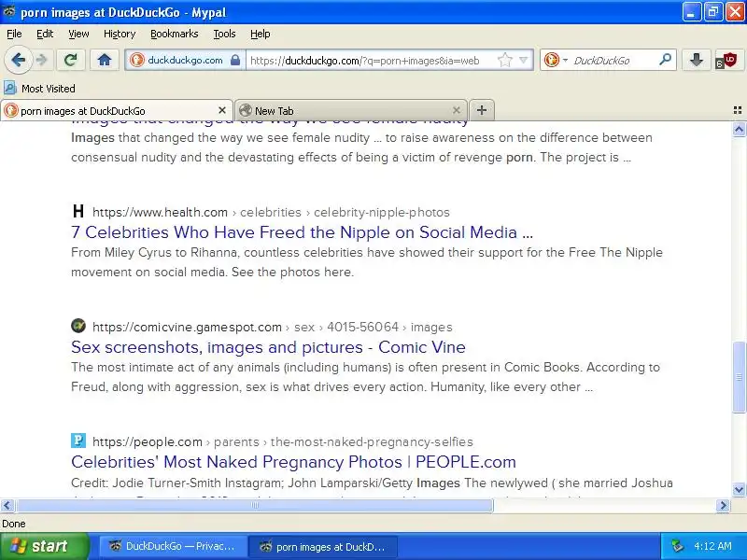Click the system tray network icon
The width and height of the screenshot is (747, 560).
tap(678, 546)
